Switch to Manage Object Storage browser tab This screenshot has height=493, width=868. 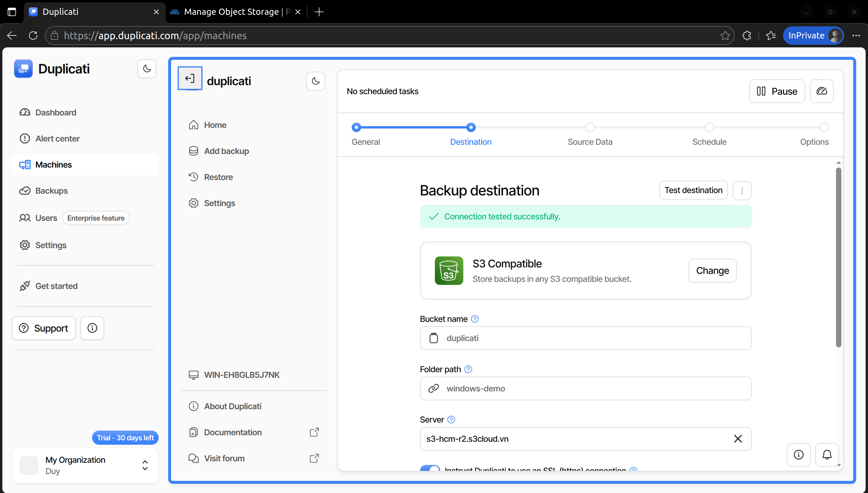(x=234, y=12)
